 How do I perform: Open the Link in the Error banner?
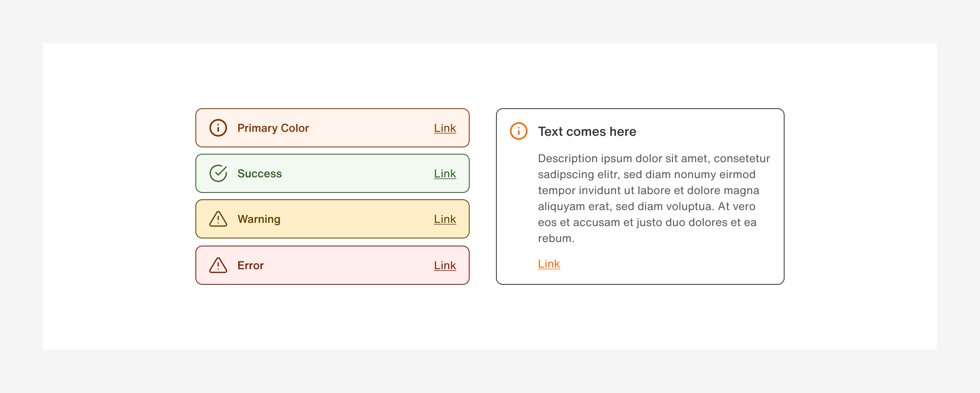coord(445,266)
